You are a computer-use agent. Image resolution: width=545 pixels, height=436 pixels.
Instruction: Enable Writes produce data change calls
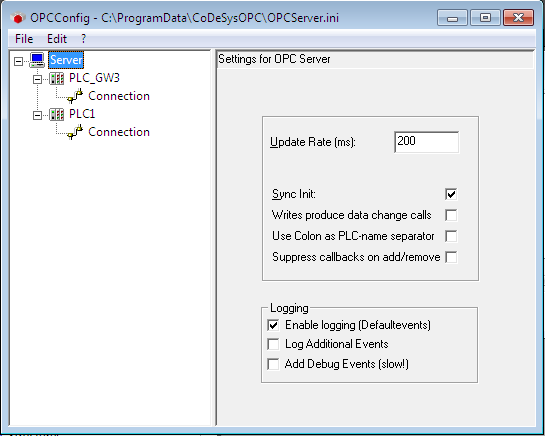point(451,215)
